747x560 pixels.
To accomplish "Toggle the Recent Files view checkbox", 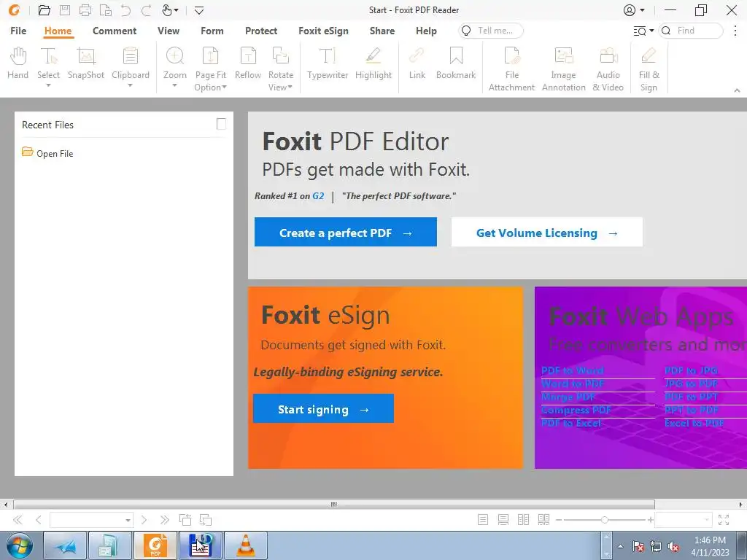I will tap(221, 124).
